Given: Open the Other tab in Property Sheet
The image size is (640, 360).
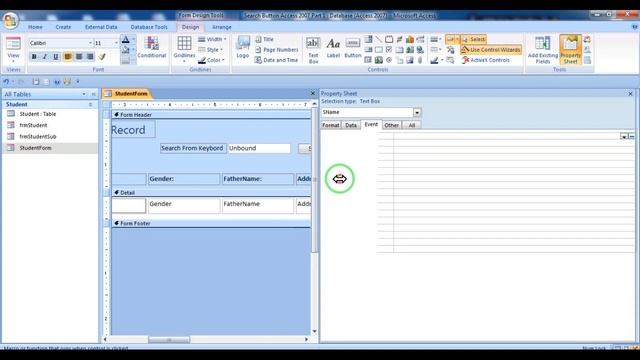Looking at the screenshot, I should (391, 125).
